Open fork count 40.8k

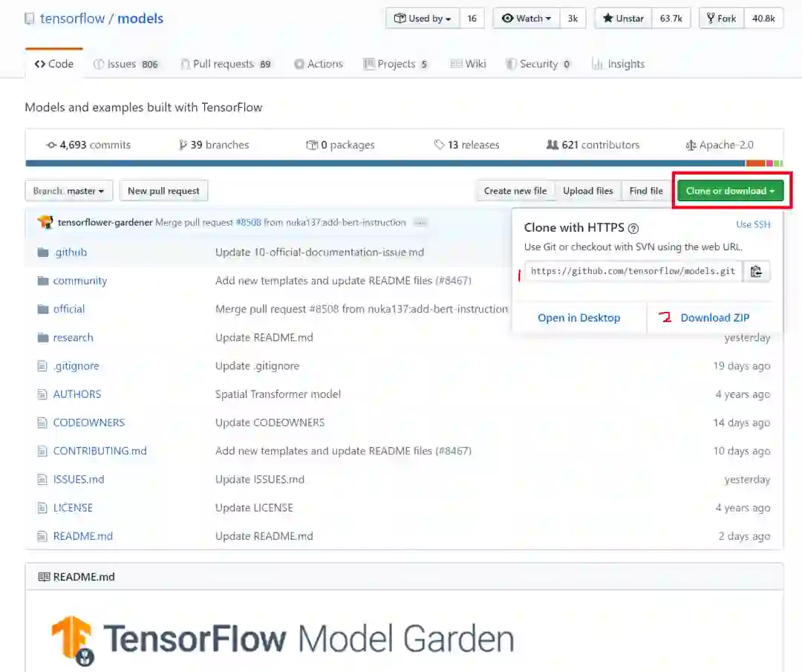pyautogui.click(x=763, y=19)
